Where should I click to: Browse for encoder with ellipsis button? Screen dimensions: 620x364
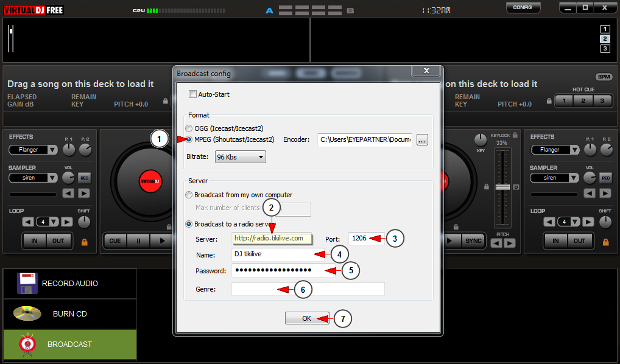[x=422, y=140]
